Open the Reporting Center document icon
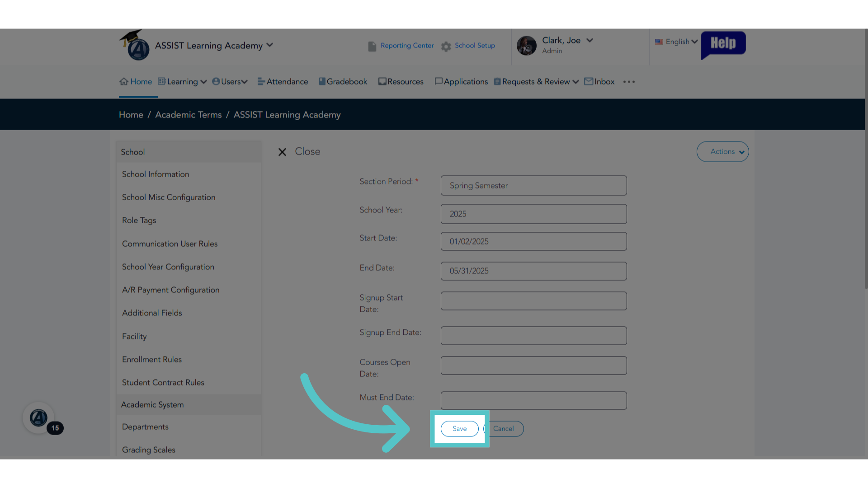Viewport: 868px width, 488px height. [x=372, y=46]
